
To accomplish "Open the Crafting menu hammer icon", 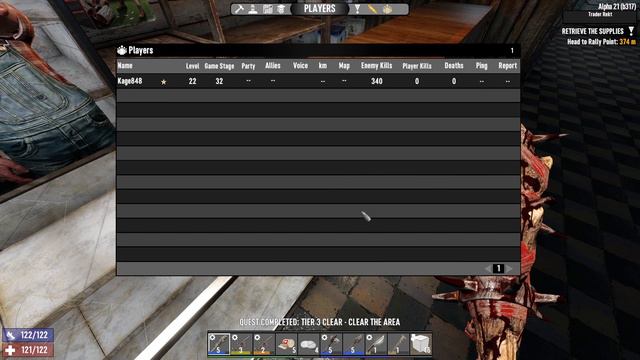I will pos(239,9).
